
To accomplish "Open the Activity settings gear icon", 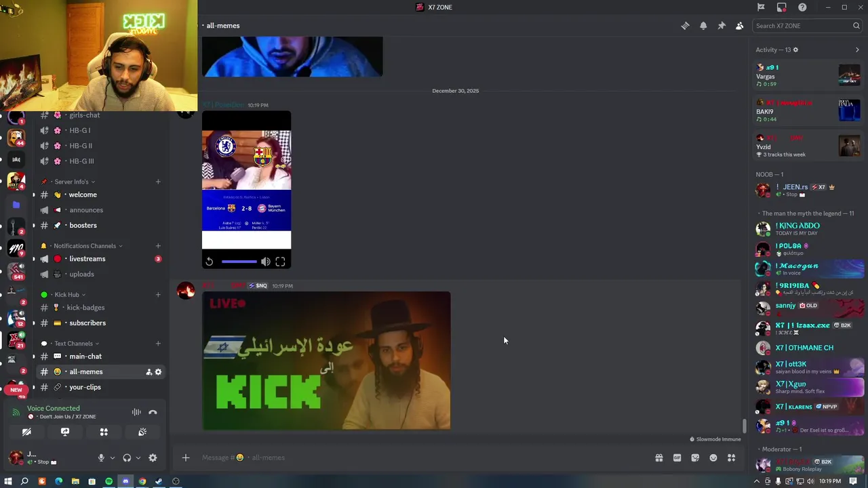I will [x=795, y=49].
